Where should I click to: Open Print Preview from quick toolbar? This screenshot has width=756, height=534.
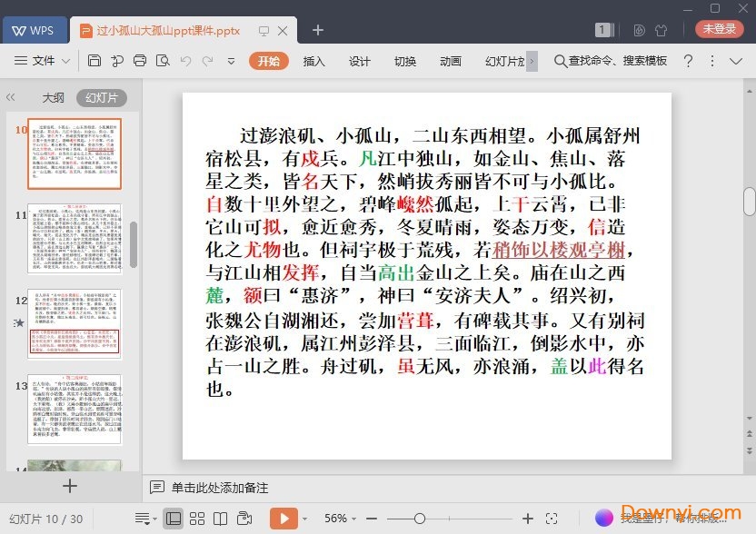(163, 61)
